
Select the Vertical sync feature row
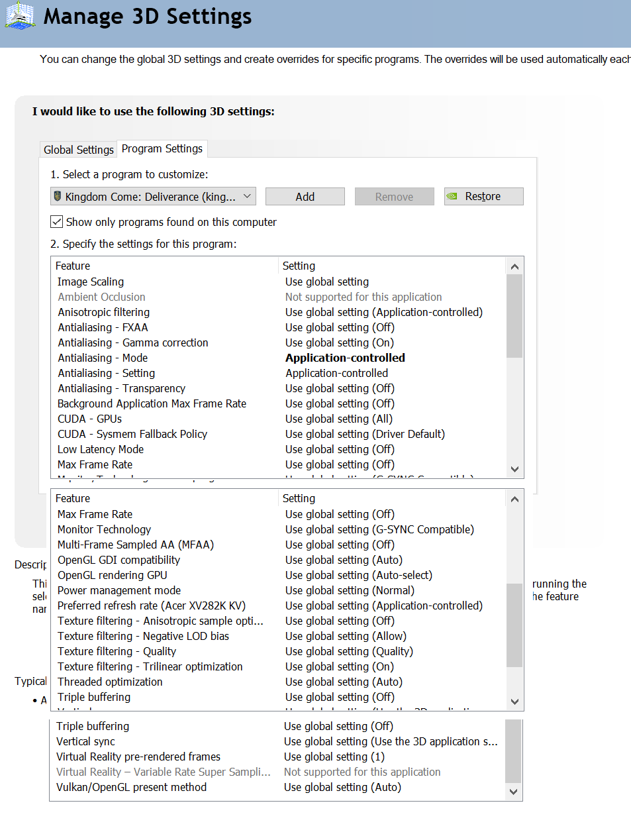click(277, 741)
